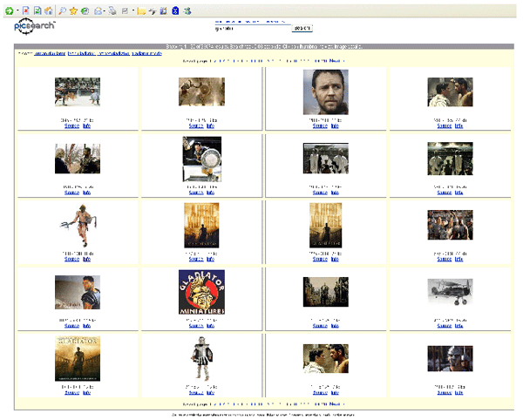Focus the Picsearch search text field
Image resolution: width=523 pixels, height=420 pixels.
point(253,29)
